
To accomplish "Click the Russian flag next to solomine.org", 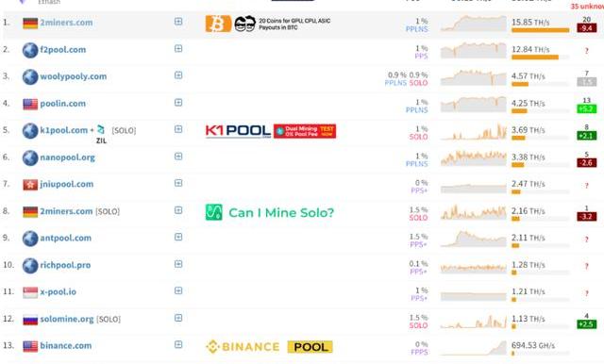I will click(30, 320).
